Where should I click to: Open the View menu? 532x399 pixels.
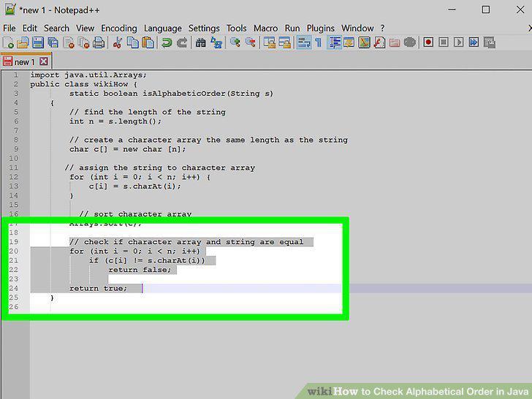[x=85, y=28]
